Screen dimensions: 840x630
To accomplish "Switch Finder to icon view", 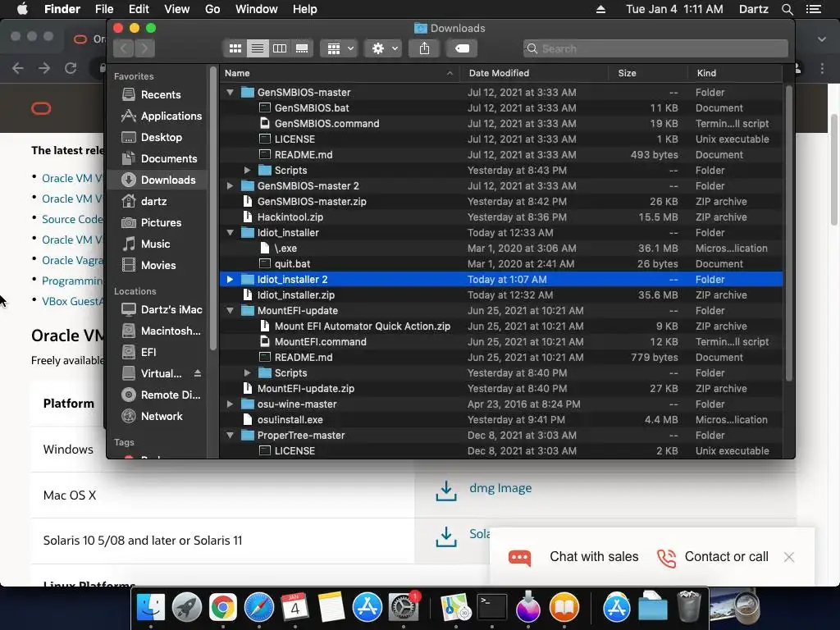I will point(235,48).
